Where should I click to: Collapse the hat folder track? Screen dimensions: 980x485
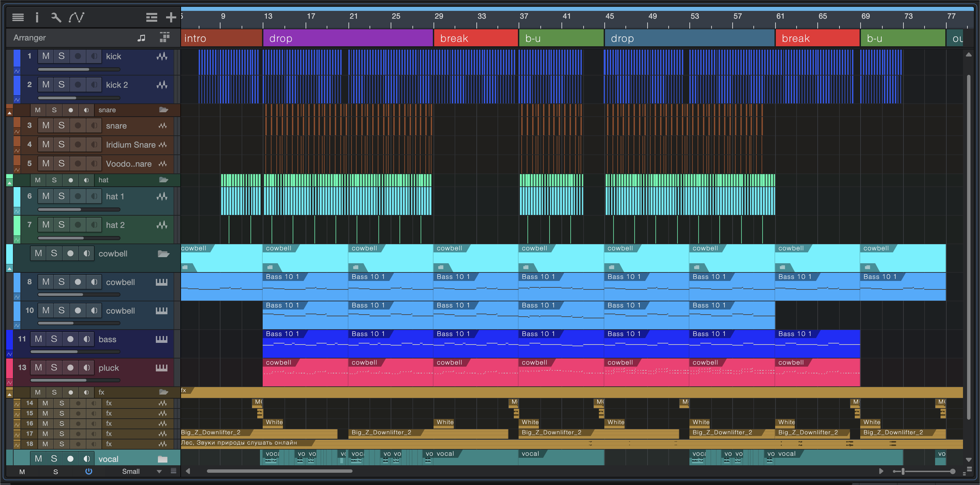[x=10, y=183]
